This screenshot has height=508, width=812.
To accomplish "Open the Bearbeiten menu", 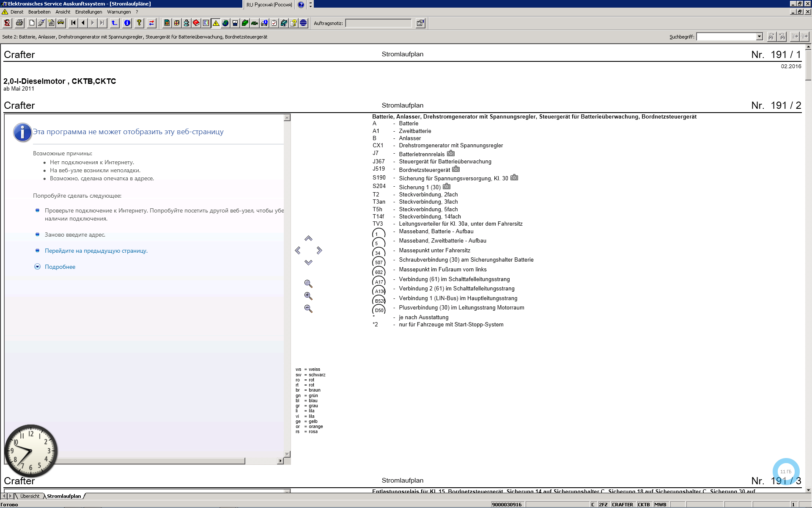I will 39,12.
